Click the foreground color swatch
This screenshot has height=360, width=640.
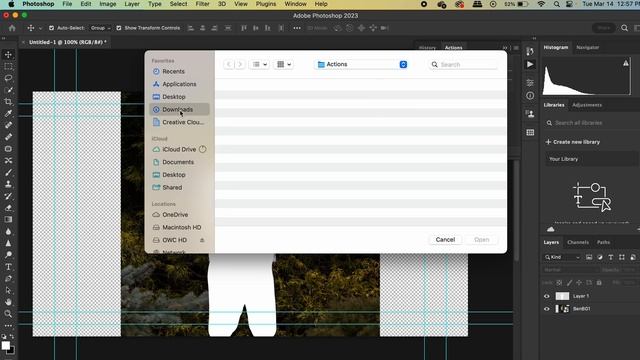coord(5,345)
